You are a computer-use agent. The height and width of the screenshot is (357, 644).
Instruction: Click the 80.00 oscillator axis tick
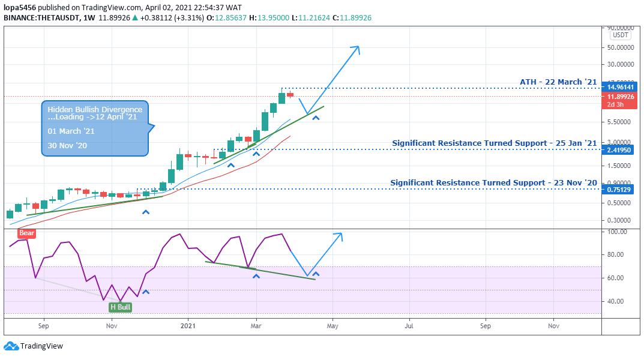click(615, 254)
